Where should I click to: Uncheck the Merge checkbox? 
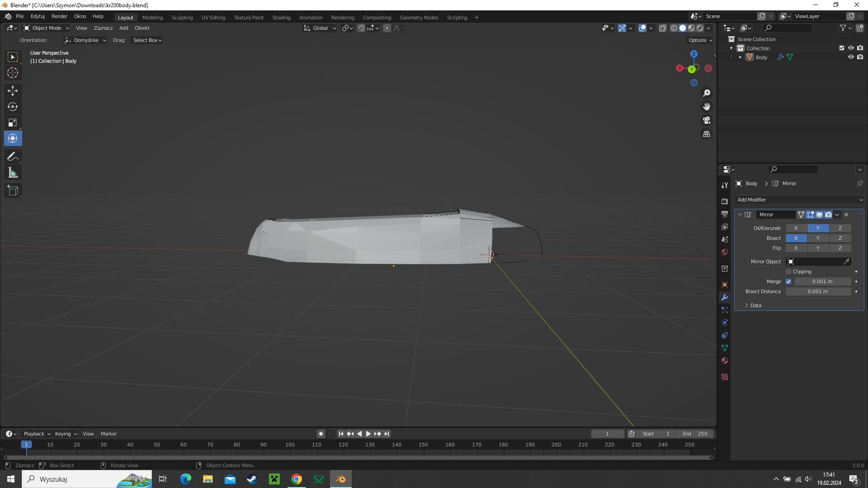click(x=788, y=282)
